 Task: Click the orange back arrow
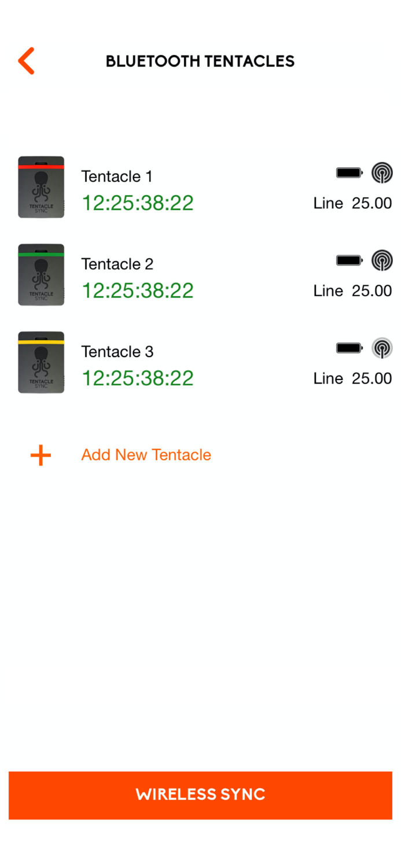pos(25,61)
